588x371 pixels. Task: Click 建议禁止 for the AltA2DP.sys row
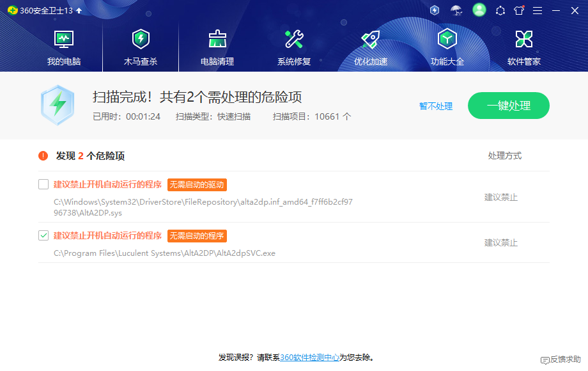click(501, 197)
